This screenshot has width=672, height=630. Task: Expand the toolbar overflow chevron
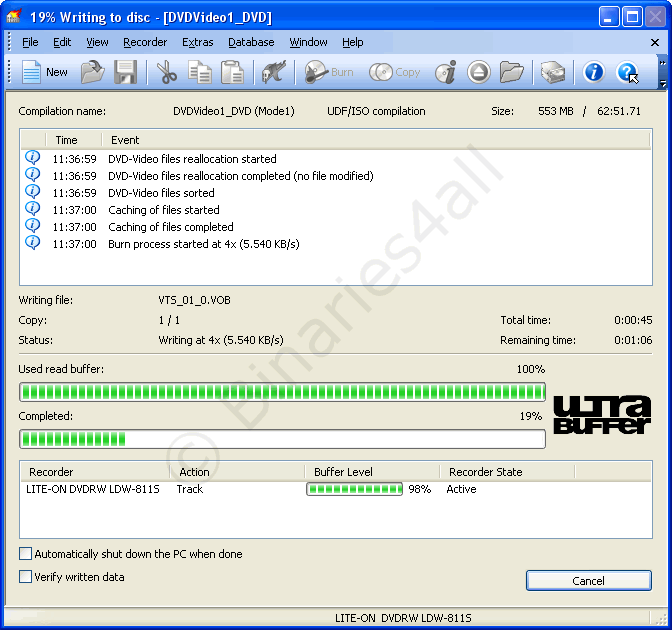(663, 63)
